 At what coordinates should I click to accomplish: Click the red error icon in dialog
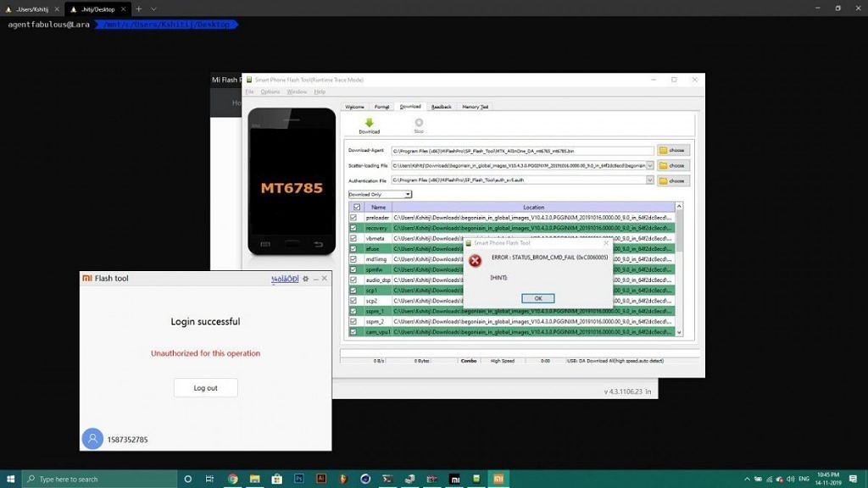click(476, 261)
